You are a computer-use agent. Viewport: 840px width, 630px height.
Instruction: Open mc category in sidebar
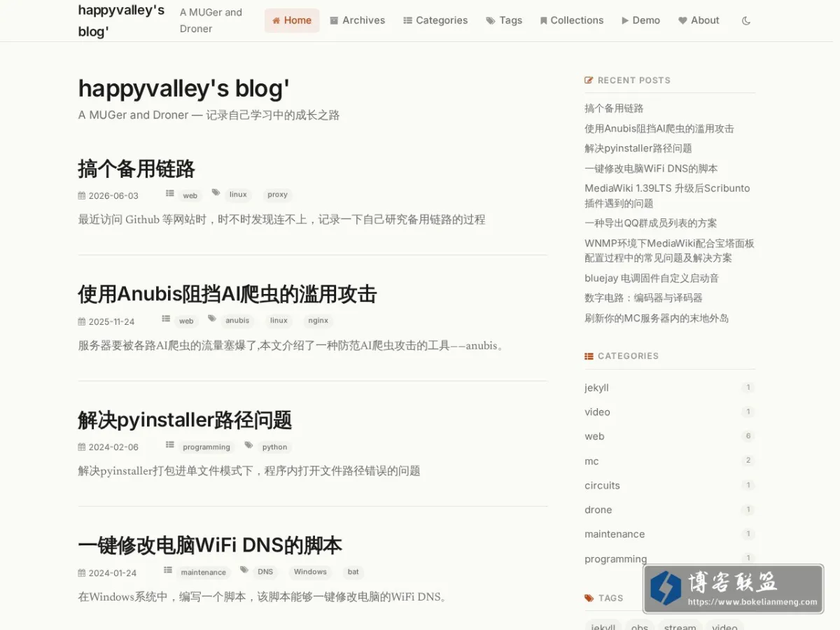point(591,461)
